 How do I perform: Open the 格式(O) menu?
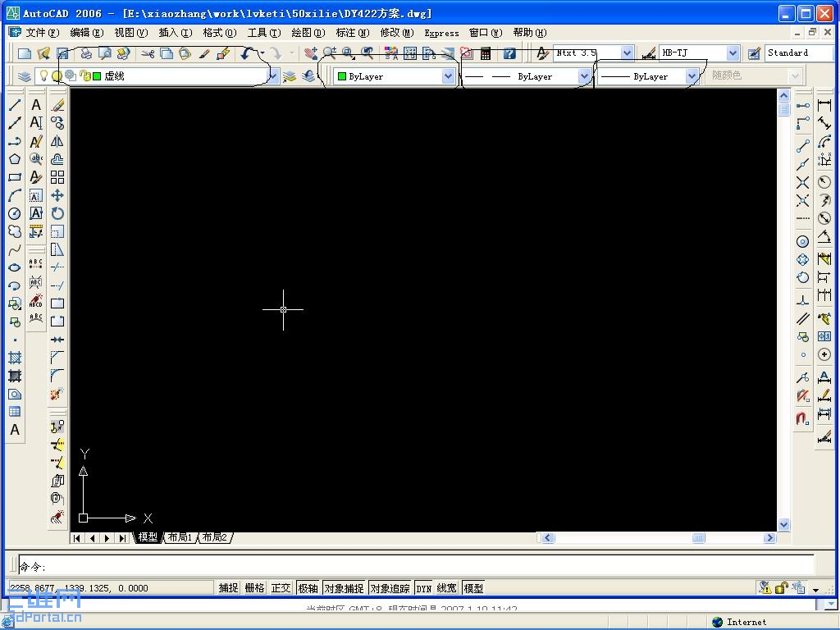click(220, 33)
